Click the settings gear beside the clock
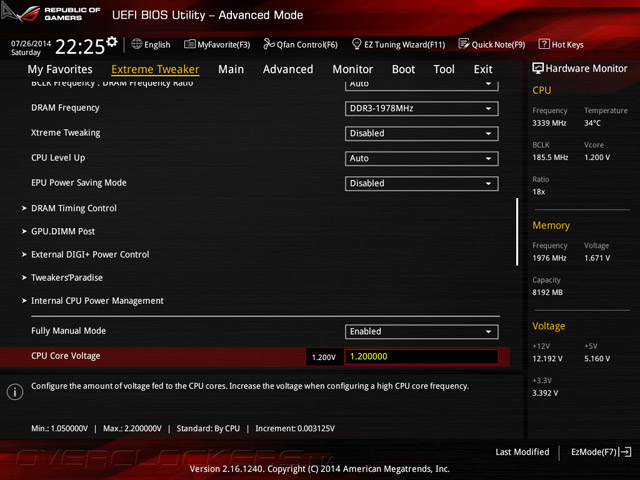The width and height of the screenshot is (640, 480). click(111, 42)
